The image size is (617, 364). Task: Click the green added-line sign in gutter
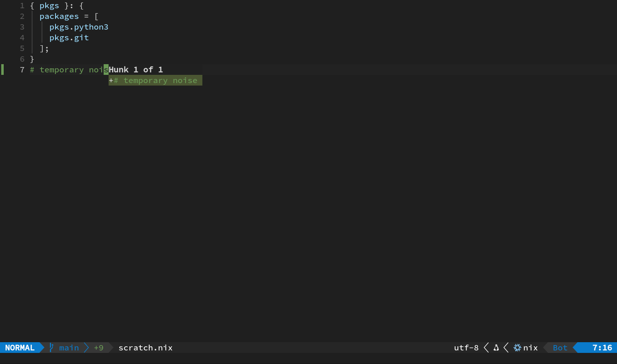pos(2,70)
